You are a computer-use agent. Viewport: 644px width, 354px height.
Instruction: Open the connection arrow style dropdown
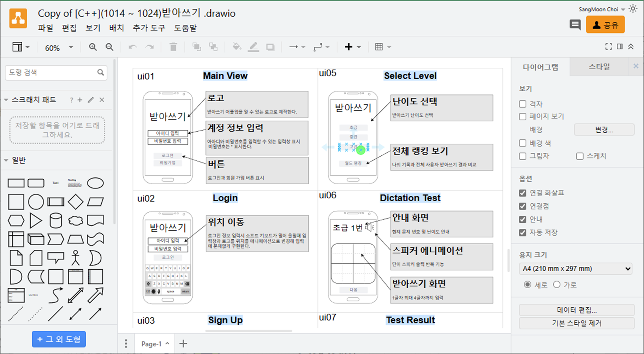click(297, 47)
